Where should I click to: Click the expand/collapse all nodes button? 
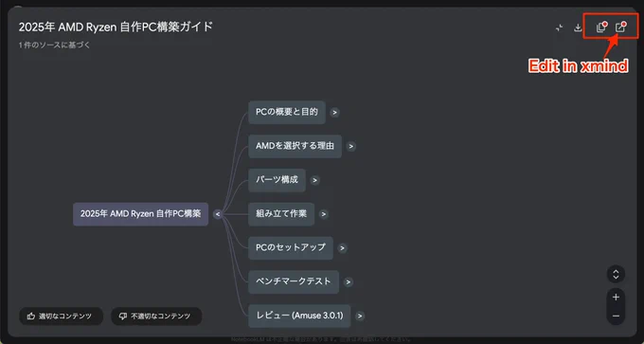pos(616,274)
